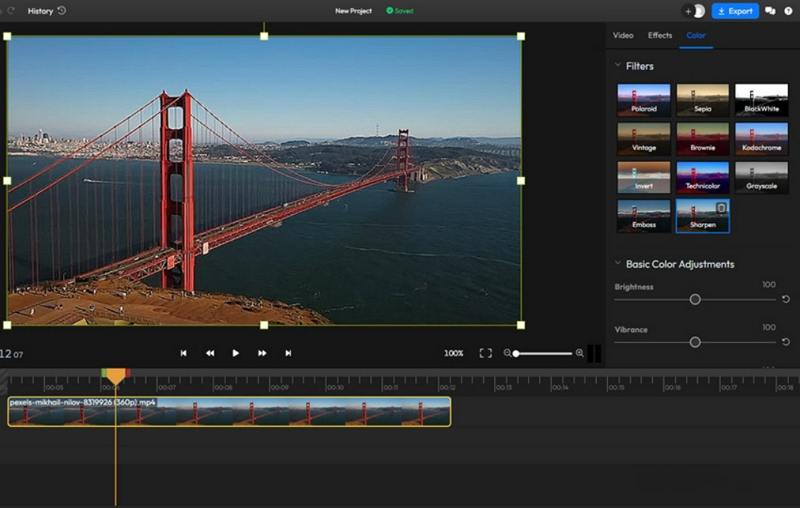The width and height of the screenshot is (800, 508).
Task: Skip to the start of the video
Action: click(183, 353)
